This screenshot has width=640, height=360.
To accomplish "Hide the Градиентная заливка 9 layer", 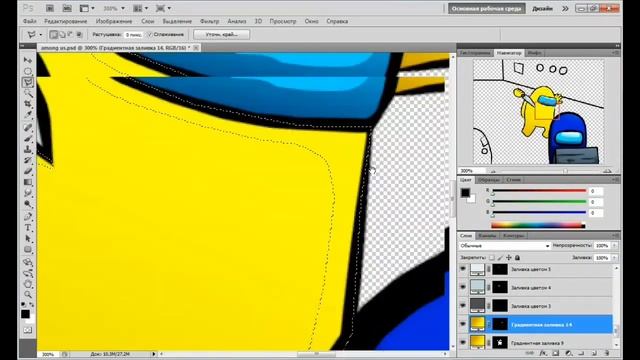I will (463, 343).
